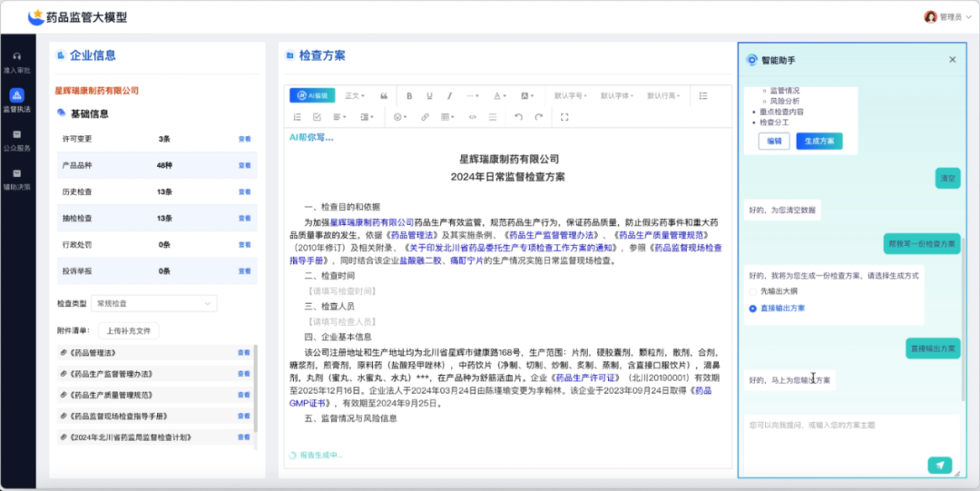The image size is (980, 491).
Task: Click the redo arrow icon
Action: (x=539, y=117)
